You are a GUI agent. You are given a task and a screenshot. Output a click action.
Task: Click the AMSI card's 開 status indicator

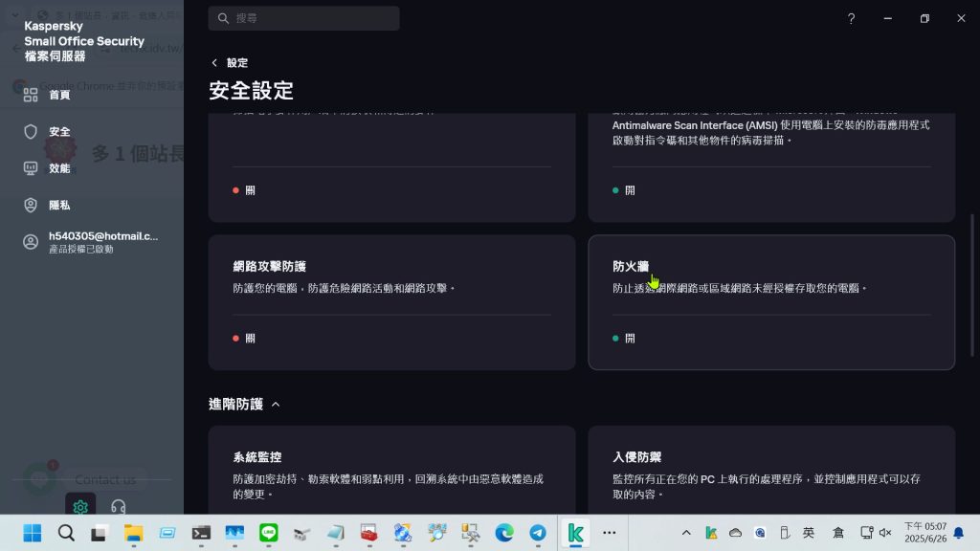pyautogui.click(x=624, y=190)
